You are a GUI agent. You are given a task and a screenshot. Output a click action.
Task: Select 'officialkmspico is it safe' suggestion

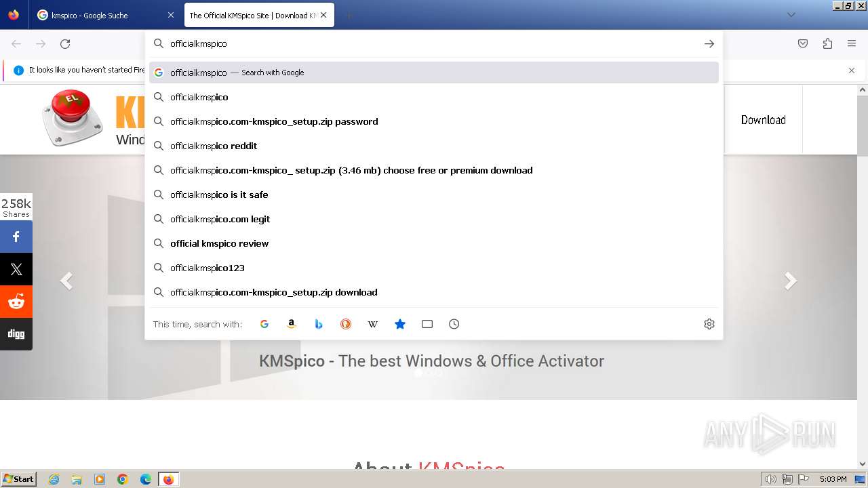[434, 195]
